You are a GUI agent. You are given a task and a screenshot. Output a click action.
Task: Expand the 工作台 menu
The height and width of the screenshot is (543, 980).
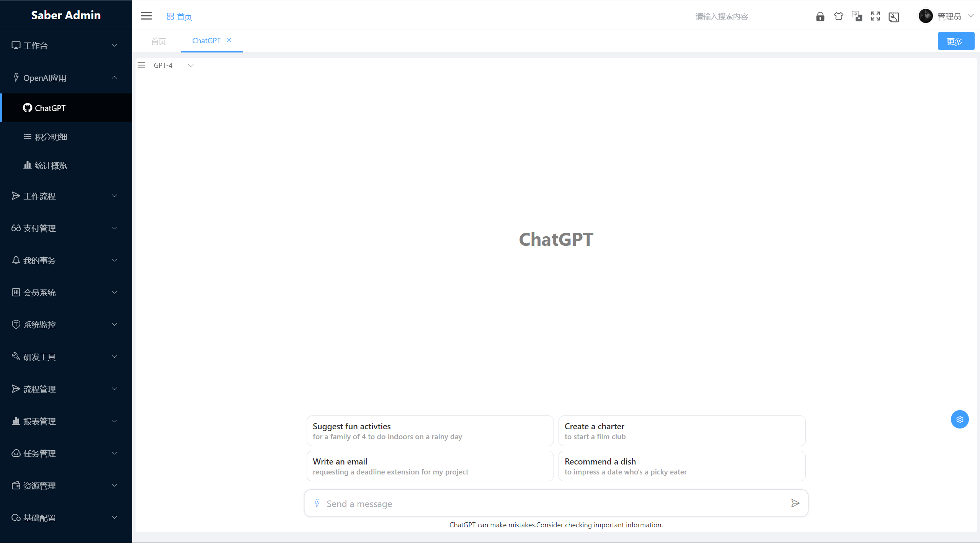tap(66, 46)
